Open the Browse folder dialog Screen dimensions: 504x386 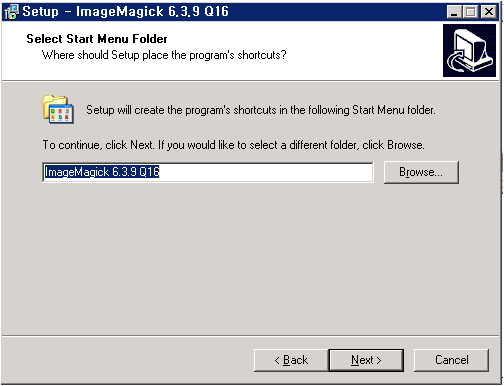coord(421,172)
